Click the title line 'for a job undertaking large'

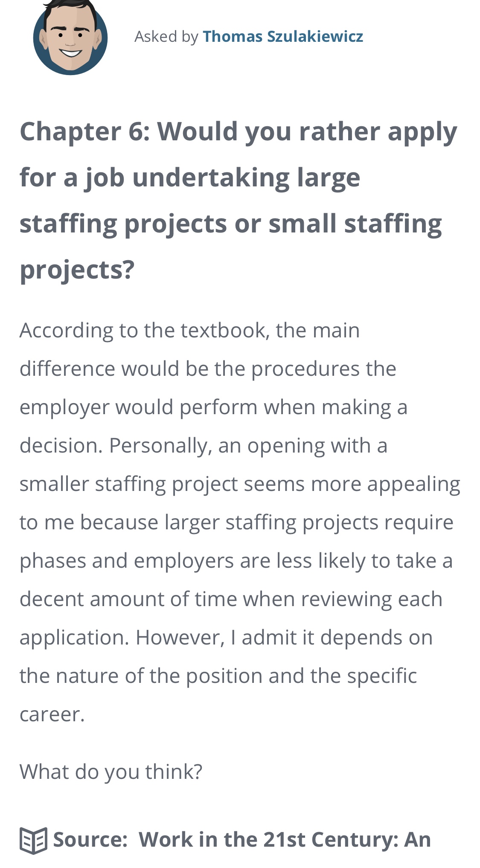point(190,177)
